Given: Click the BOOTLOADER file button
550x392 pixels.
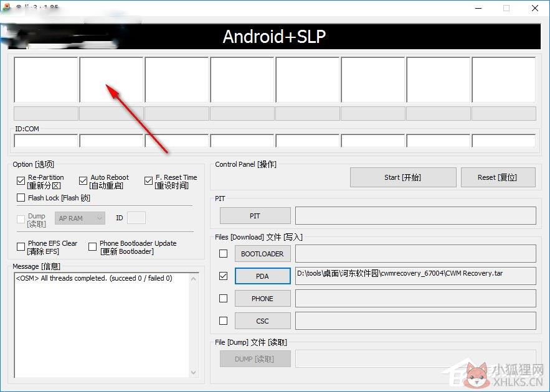Looking at the screenshot, I should click(263, 254).
